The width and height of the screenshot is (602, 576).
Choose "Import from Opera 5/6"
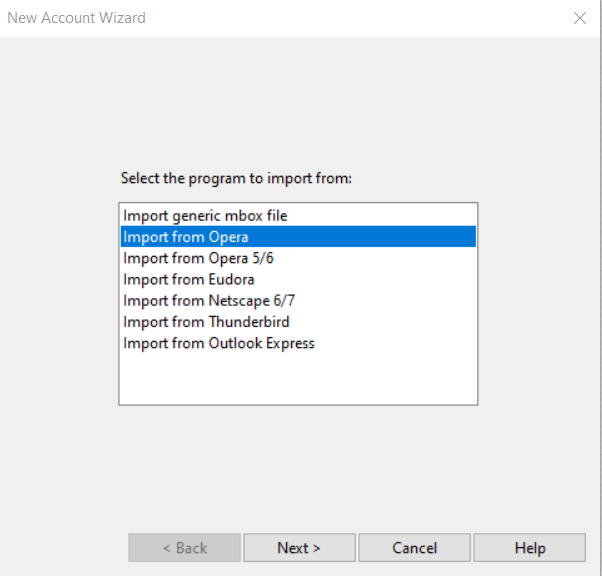298,258
